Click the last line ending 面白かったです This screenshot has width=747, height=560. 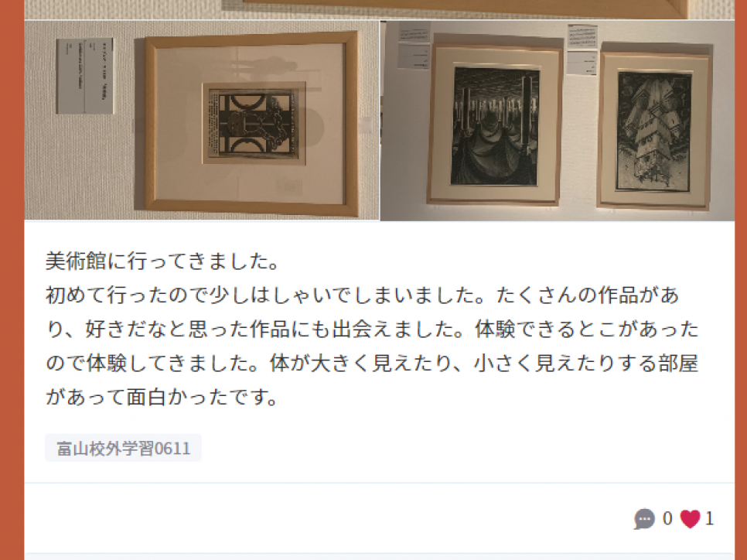pyautogui.click(x=162, y=397)
